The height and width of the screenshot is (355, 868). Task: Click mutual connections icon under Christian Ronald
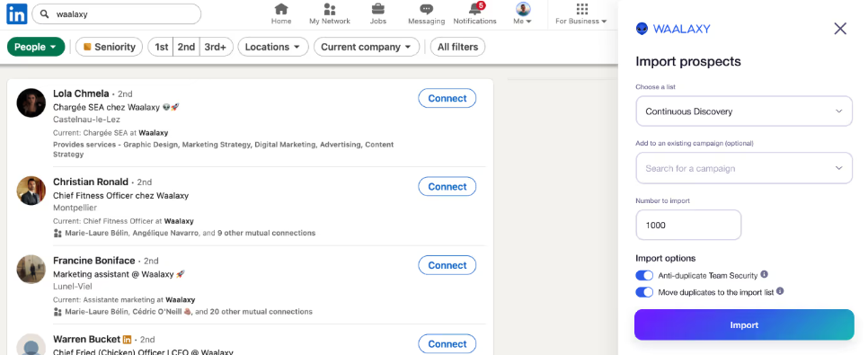coord(58,233)
